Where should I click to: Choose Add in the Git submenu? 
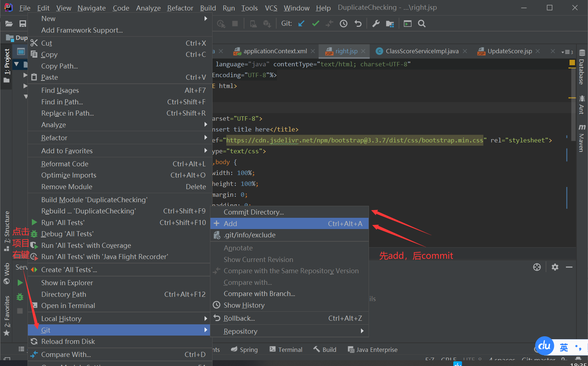[x=290, y=224]
